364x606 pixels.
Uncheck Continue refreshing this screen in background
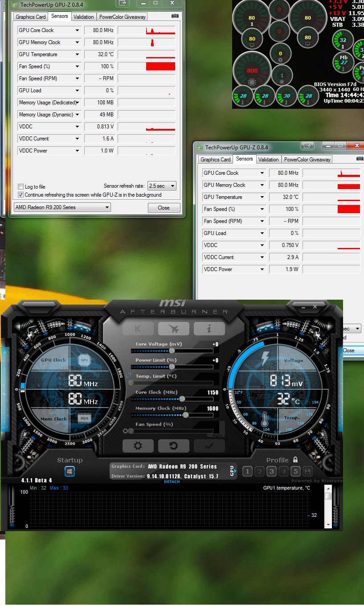point(20,195)
